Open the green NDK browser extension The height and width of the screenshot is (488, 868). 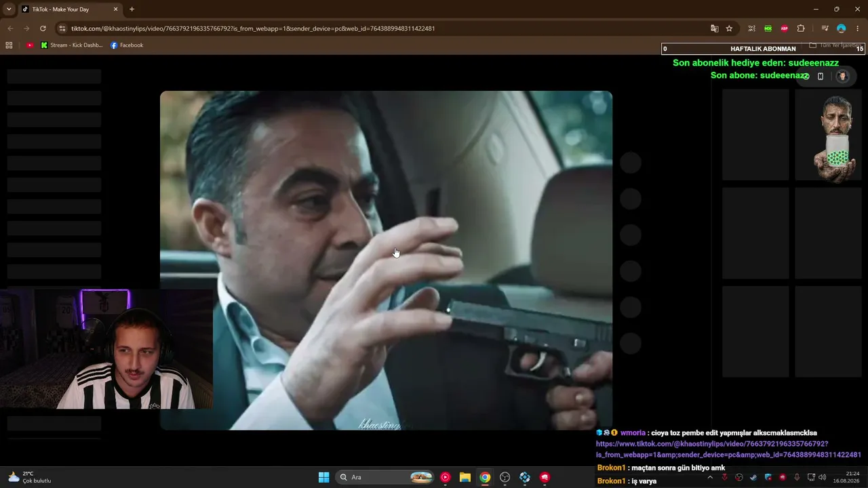click(x=768, y=28)
